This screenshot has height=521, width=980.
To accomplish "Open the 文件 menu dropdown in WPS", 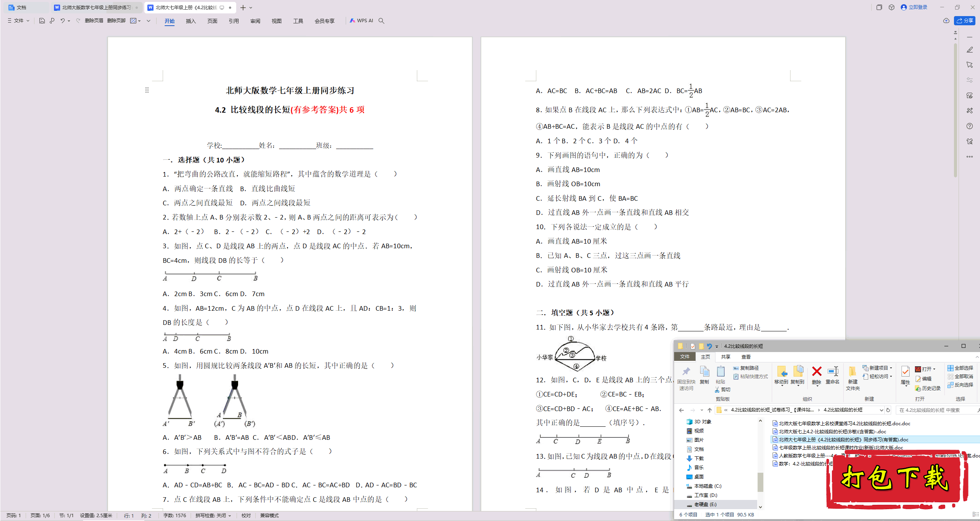I will click(18, 21).
